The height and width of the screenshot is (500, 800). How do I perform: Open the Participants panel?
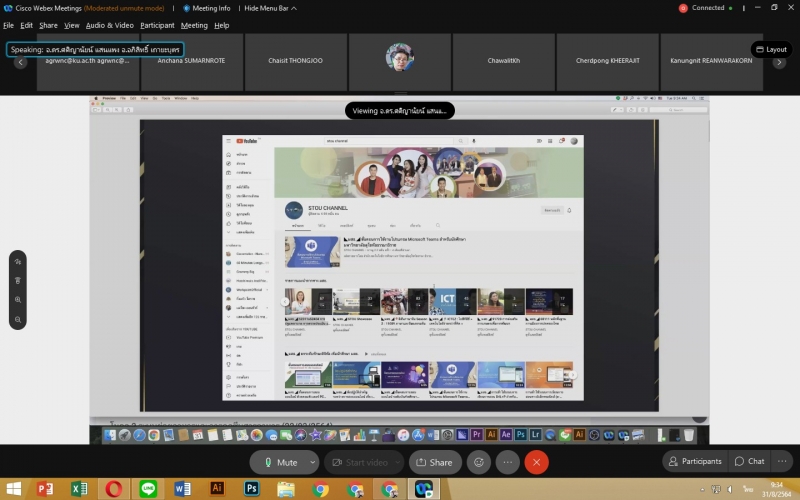(x=693, y=461)
